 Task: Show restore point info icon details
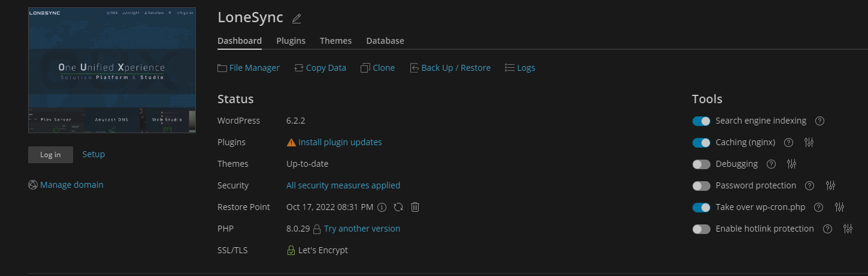382,207
